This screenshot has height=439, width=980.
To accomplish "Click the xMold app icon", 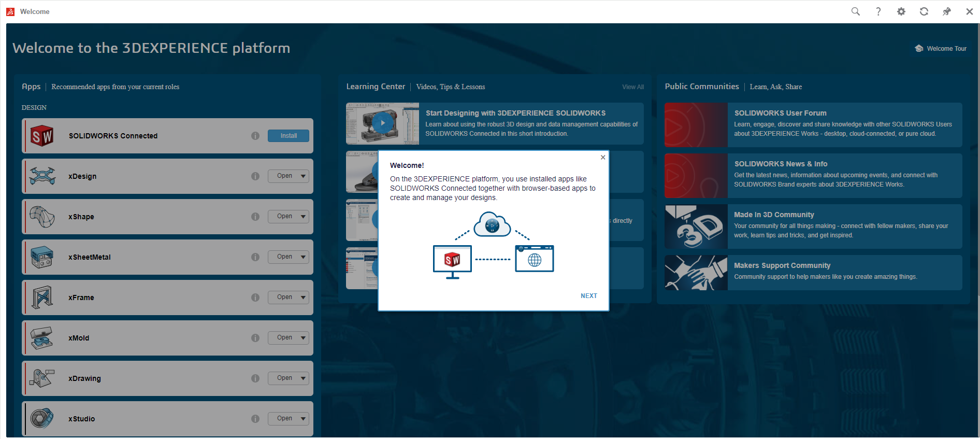I will [x=42, y=338].
